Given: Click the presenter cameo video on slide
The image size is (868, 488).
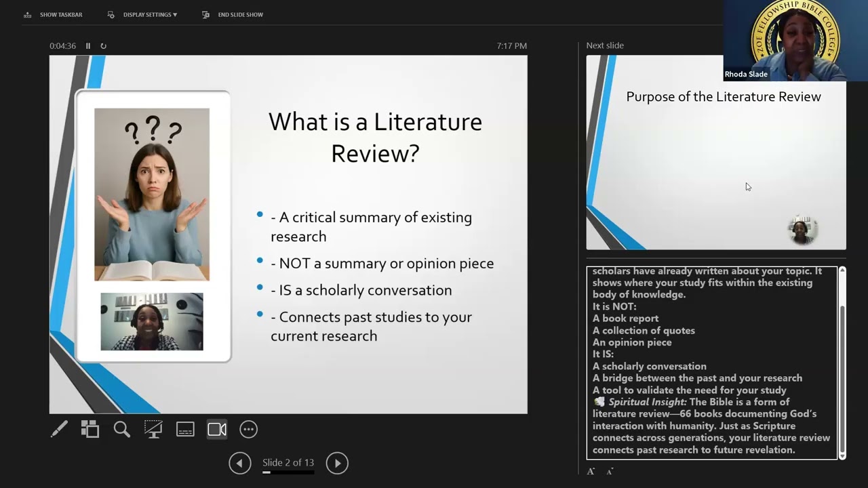Looking at the screenshot, I should click(152, 322).
